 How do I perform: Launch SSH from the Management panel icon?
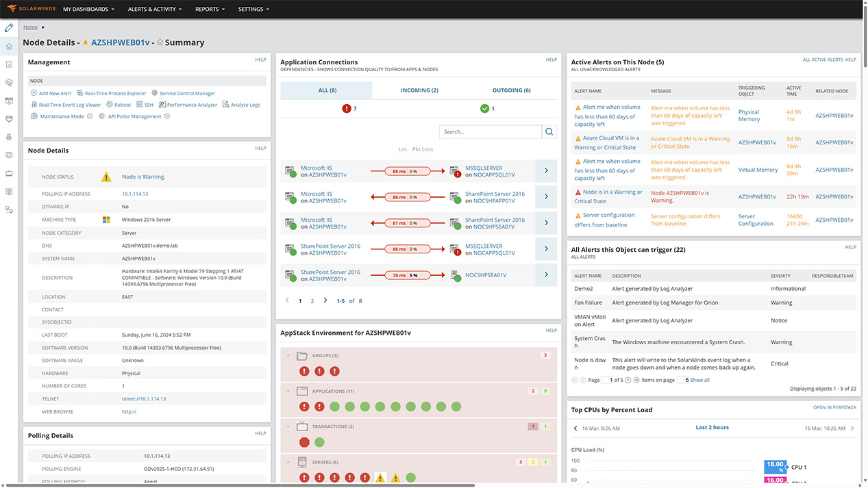139,103
